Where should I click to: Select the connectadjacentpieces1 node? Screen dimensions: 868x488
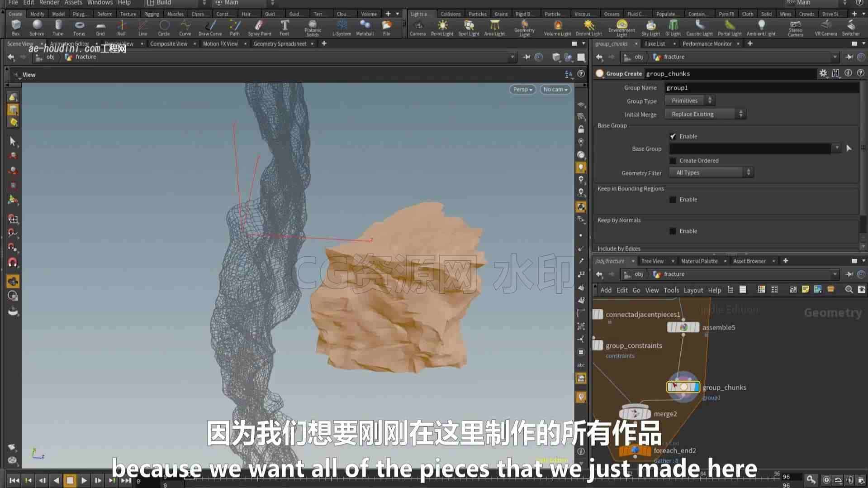pos(598,314)
